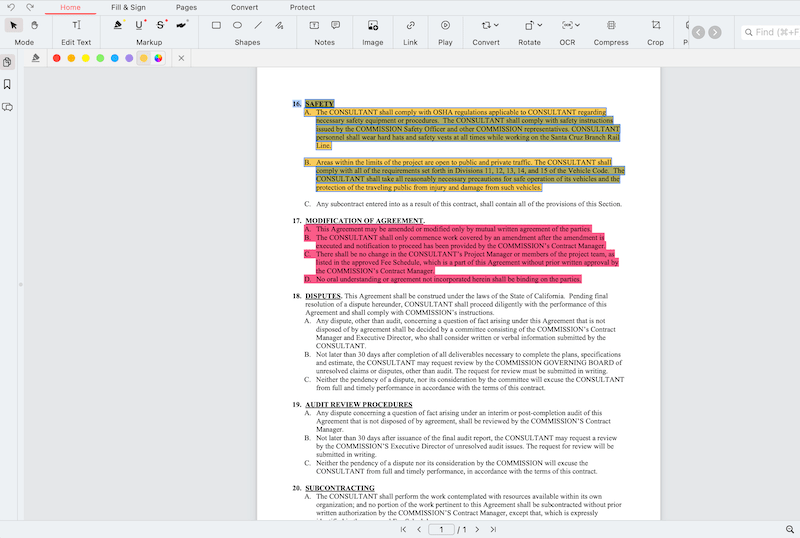Open the page thumbnails sidebar panel
Image resolution: width=800 pixels, height=538 pixels.
(x=7, y=62)
